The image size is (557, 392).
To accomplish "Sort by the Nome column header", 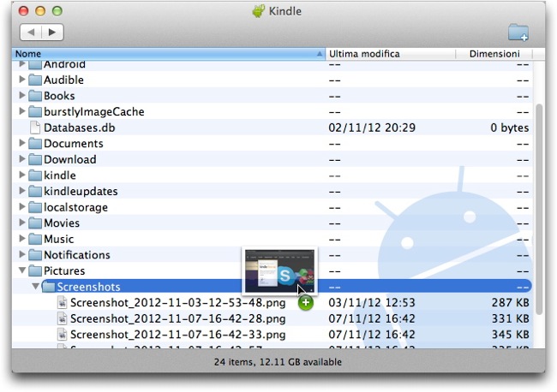I will coord(169,54).
